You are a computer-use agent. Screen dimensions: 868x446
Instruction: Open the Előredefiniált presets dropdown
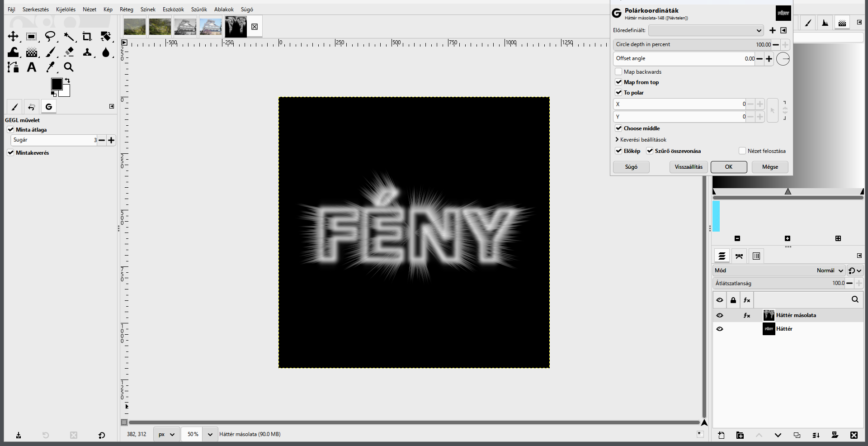pos(706,30)
